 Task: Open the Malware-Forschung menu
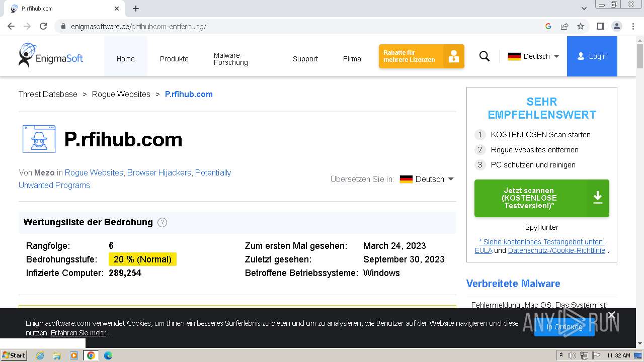point(230,59)
